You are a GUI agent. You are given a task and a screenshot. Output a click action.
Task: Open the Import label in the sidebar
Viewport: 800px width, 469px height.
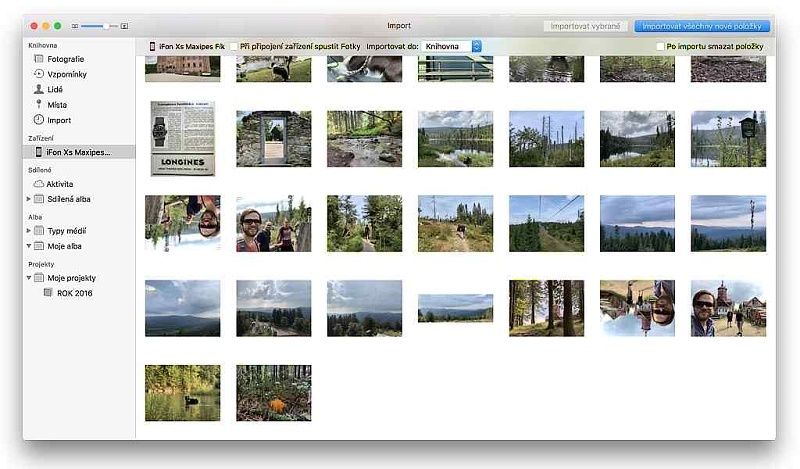tap(59, 120)
